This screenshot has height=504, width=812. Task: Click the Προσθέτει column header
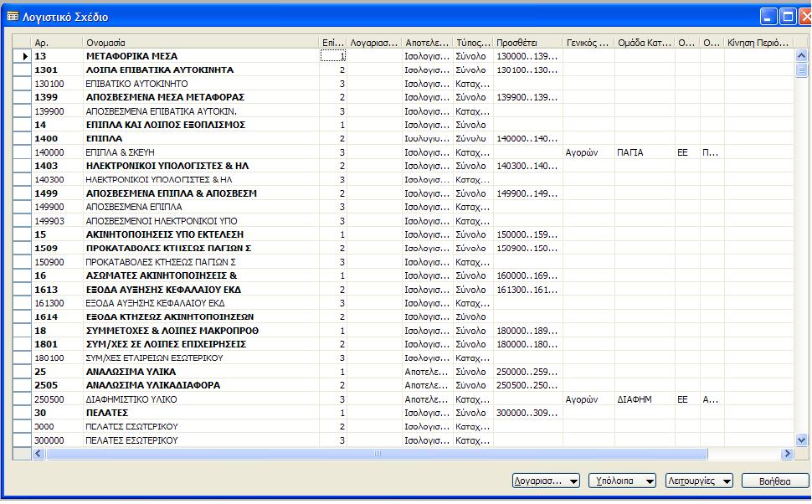point(527,43)
